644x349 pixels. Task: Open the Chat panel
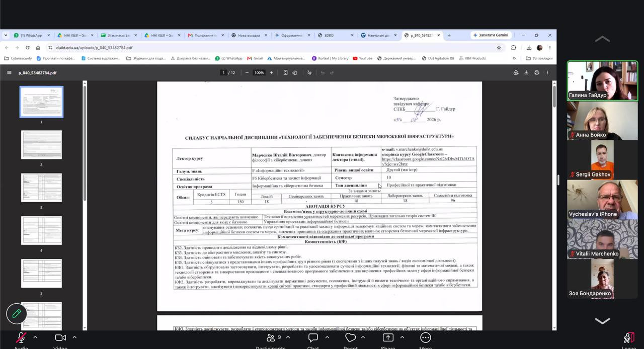click(x=313, y=337)
